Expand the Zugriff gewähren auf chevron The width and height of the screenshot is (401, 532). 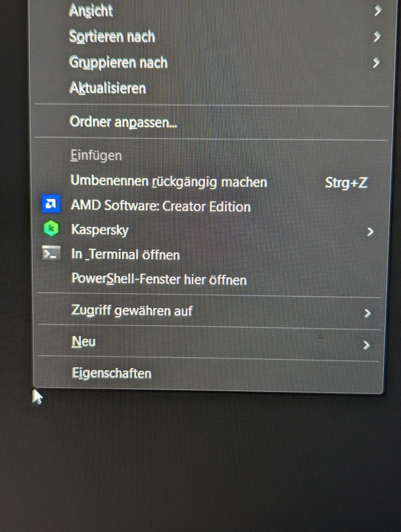[367, 313]
